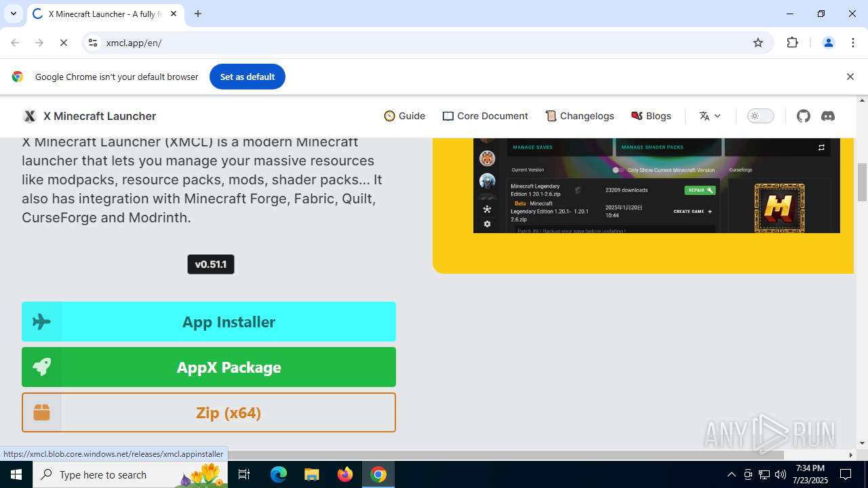Open the Chrome tab search dropdown

click(x=13, y=14)
